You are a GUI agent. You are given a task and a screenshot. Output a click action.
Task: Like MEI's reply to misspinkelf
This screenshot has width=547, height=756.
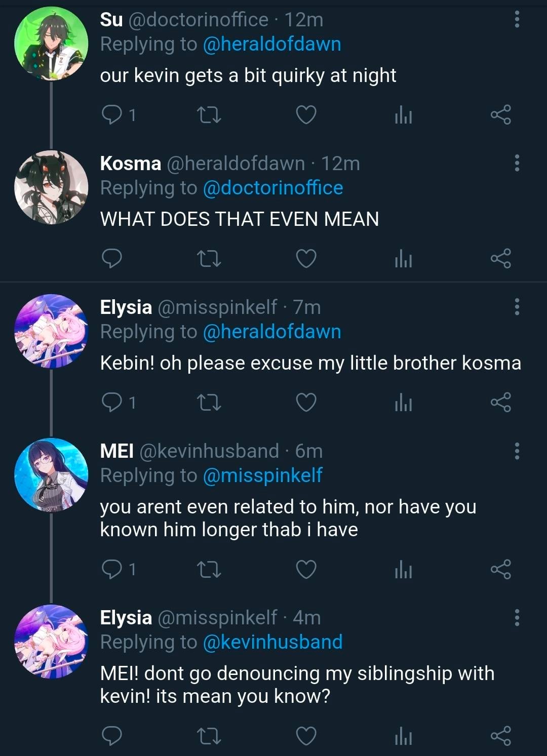306,570
